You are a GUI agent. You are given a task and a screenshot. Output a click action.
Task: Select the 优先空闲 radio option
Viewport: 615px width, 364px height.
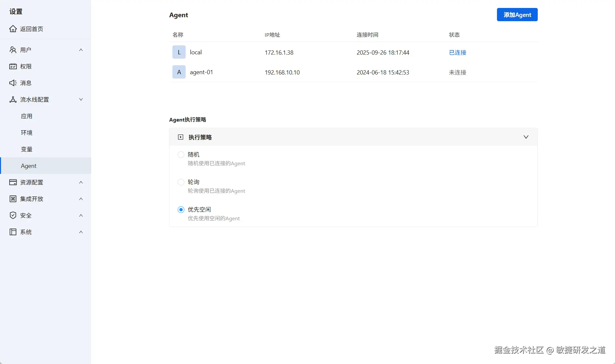pyautogui.click(x=181, y=210)
